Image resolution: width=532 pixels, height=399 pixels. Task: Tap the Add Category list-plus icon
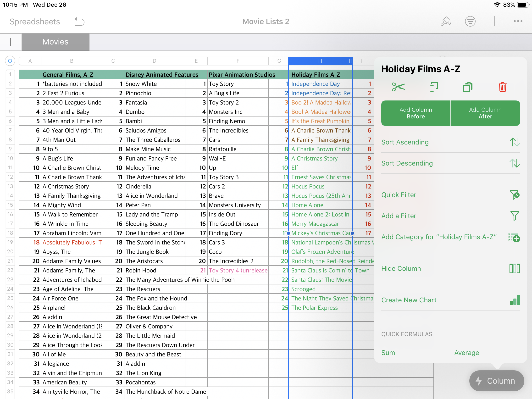point(514,237)
